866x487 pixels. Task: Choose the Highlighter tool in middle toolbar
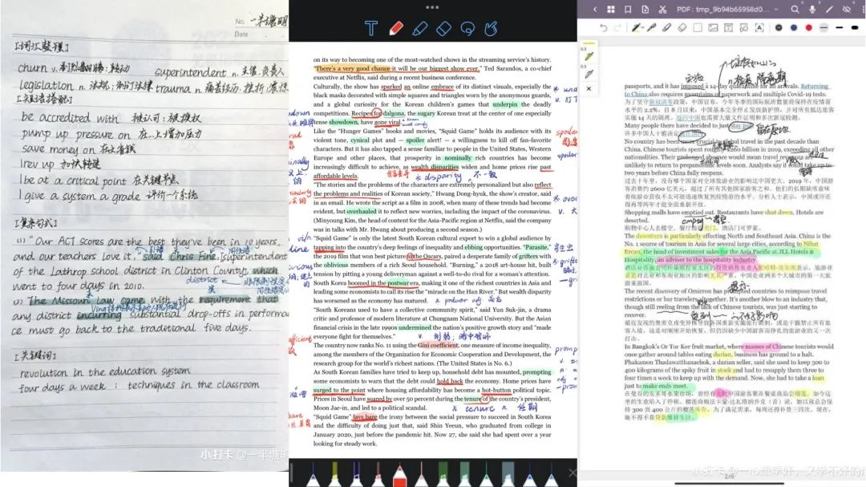[420, 28]
